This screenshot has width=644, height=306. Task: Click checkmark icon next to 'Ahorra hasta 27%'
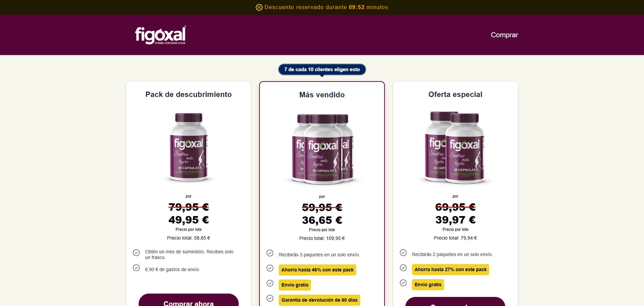coord(403,268)
